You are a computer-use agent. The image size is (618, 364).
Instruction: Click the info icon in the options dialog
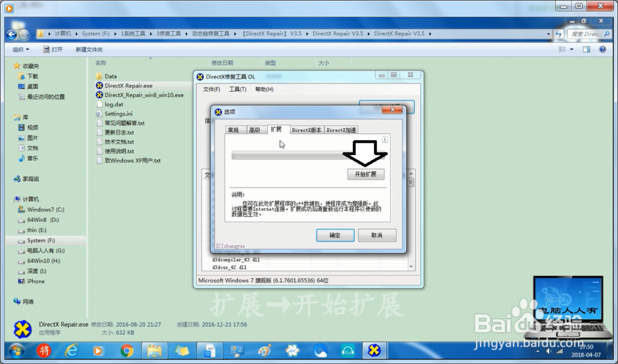384,140
